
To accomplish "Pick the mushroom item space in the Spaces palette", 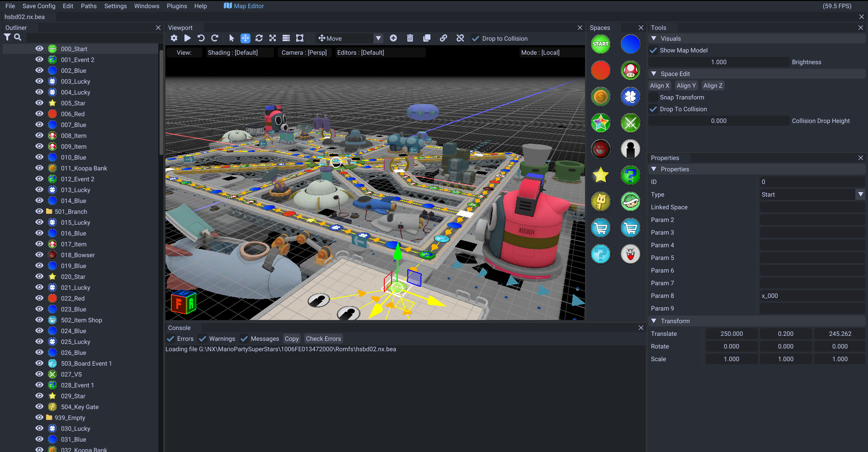I will coord(631,71).
